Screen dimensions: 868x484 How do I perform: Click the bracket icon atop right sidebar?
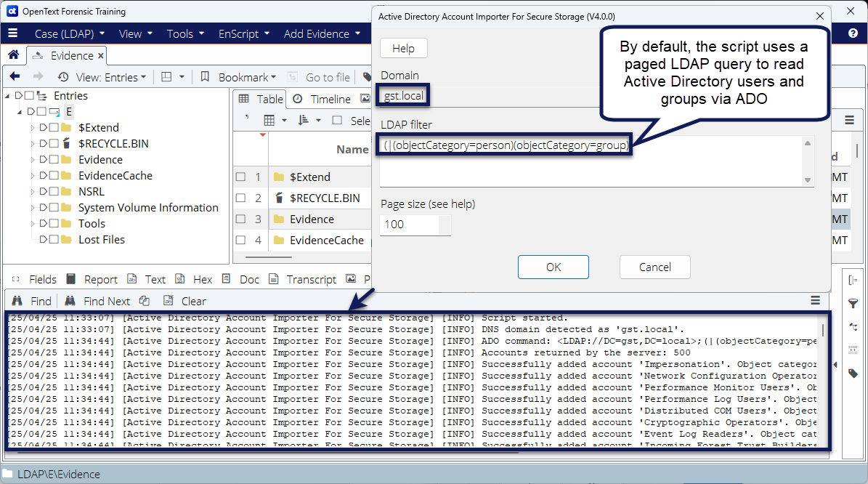(x=853, y=281)
